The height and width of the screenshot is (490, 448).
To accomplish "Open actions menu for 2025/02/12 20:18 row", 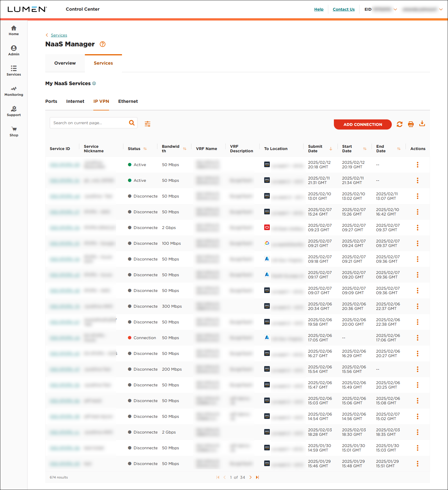I will (x=417, y=165).
